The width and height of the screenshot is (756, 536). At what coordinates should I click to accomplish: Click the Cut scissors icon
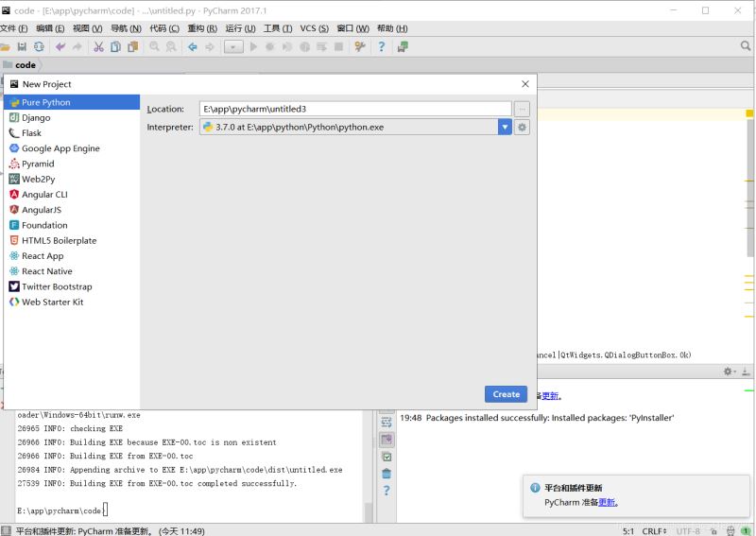tap(98, 47)
